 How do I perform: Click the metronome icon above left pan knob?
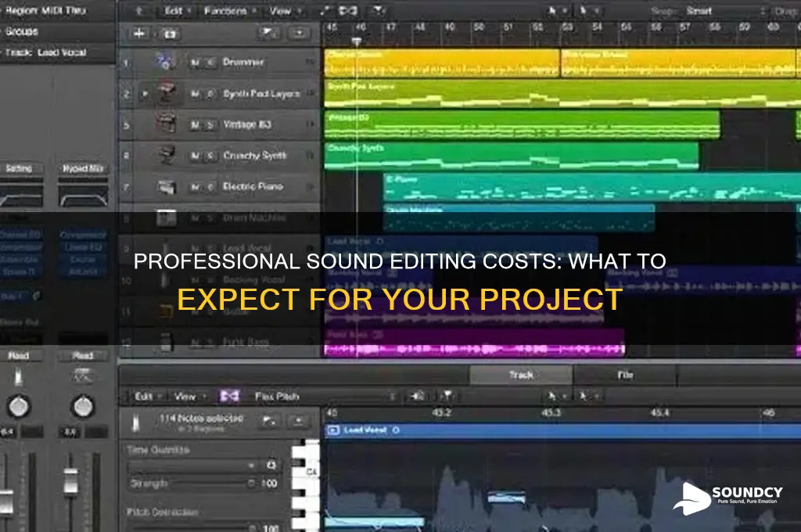tap(19, 377)
